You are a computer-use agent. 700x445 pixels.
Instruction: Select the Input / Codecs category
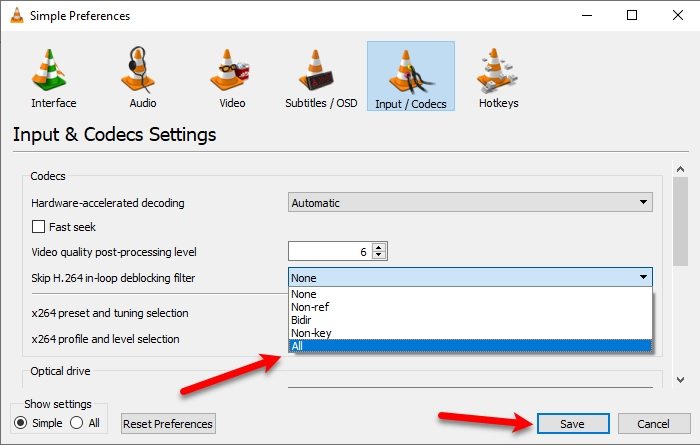411,76
